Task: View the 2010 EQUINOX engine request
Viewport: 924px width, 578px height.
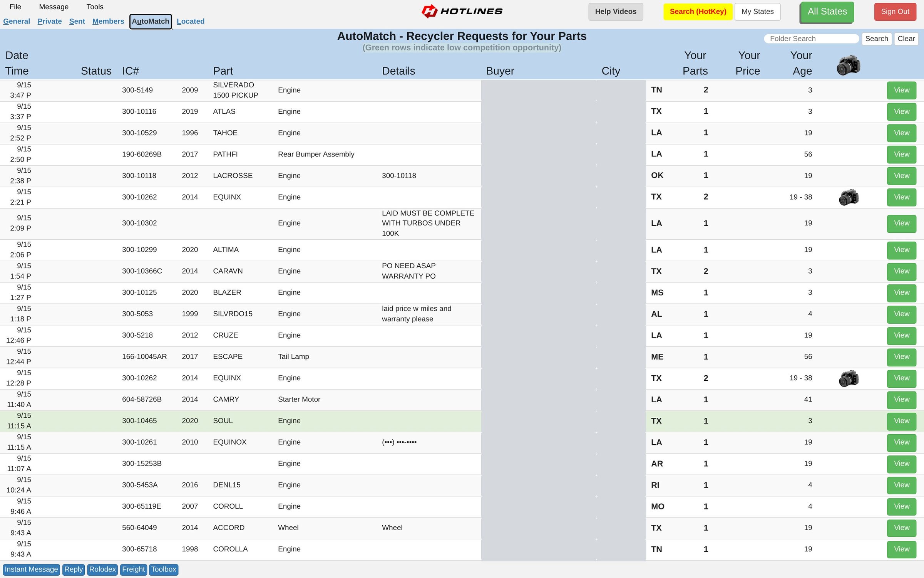Action: (902, 442)
